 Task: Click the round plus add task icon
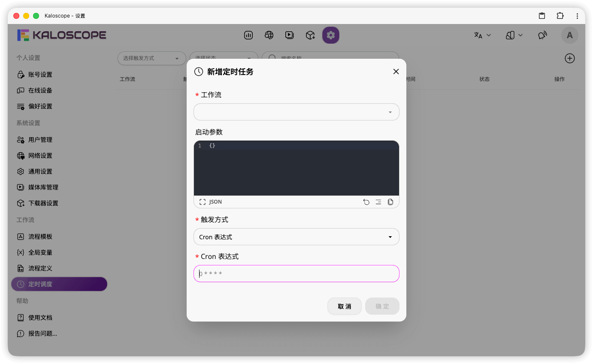pyautogui.click(x=570, y=58)
